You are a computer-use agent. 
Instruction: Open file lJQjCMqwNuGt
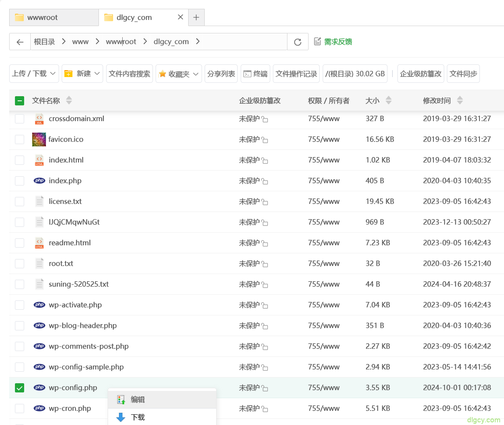pos(74,222)
